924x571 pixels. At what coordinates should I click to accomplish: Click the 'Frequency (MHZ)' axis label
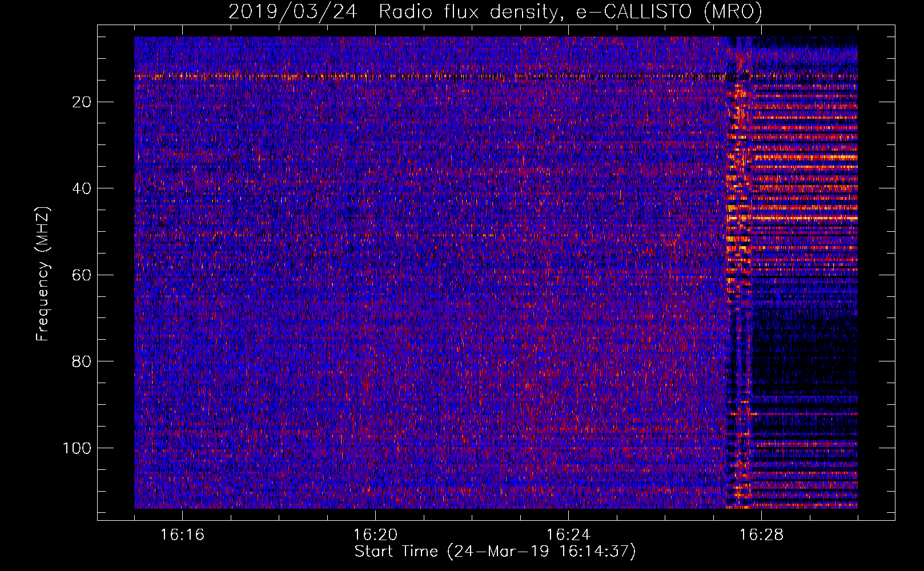pyautogui.click(x=43, y=274)
